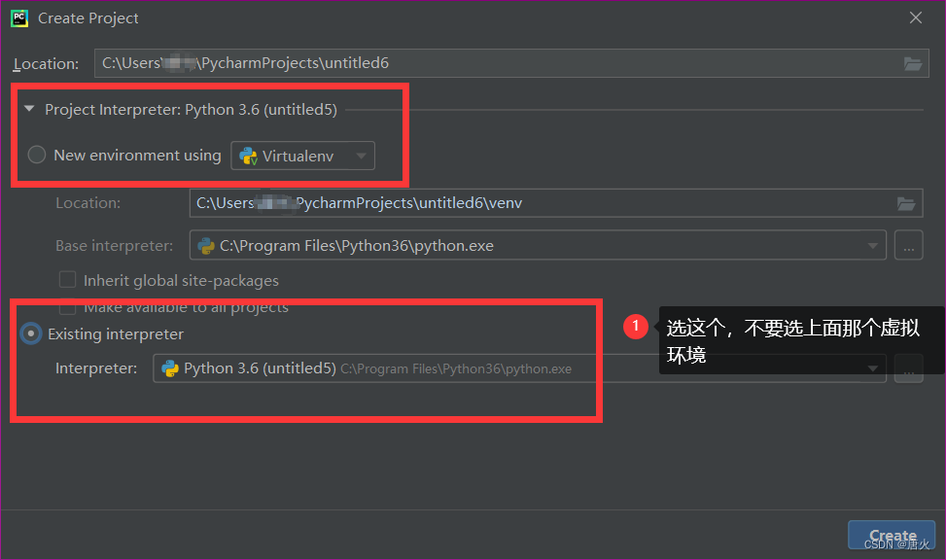Close the Create Project dialog

tap(916, 18)
